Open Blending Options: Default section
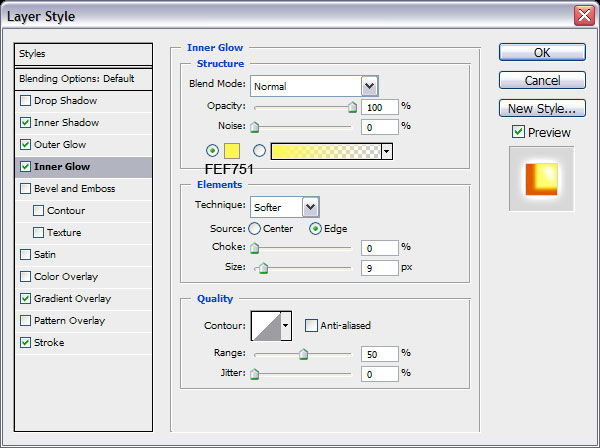This screenshot has height=448, width=600. 84,78
